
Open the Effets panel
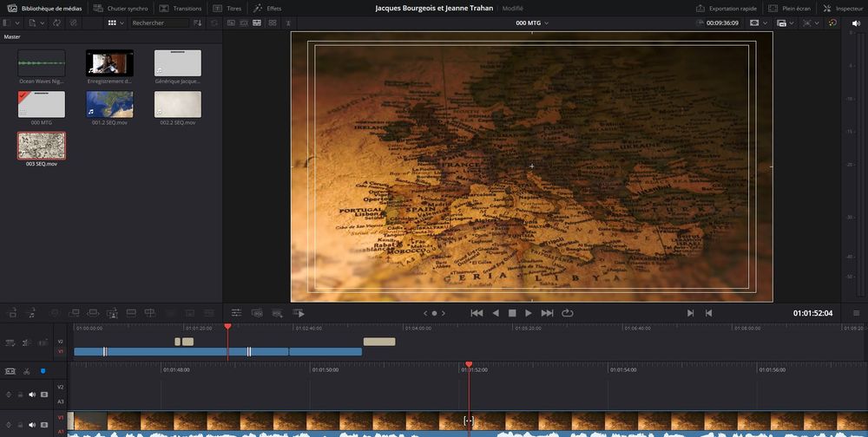267,8
